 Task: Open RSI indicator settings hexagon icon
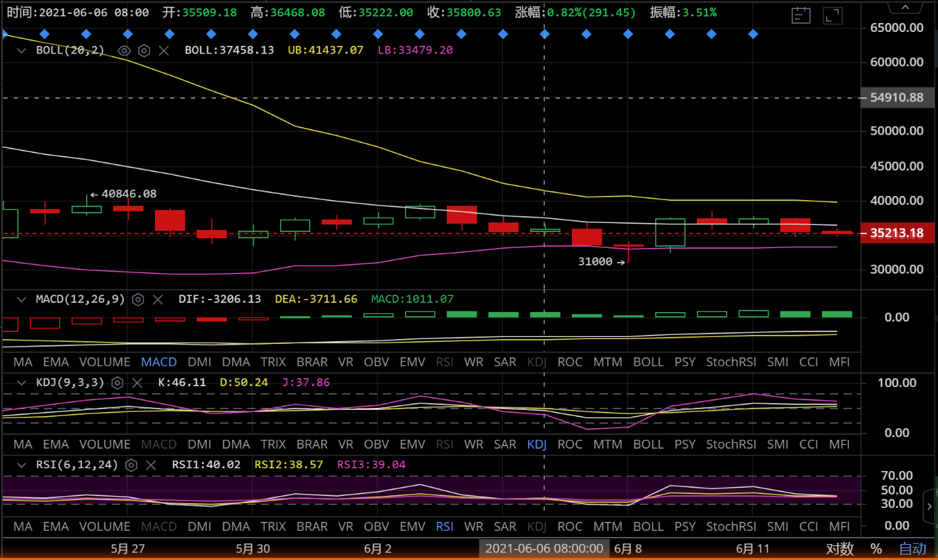(x=131, y=464)
